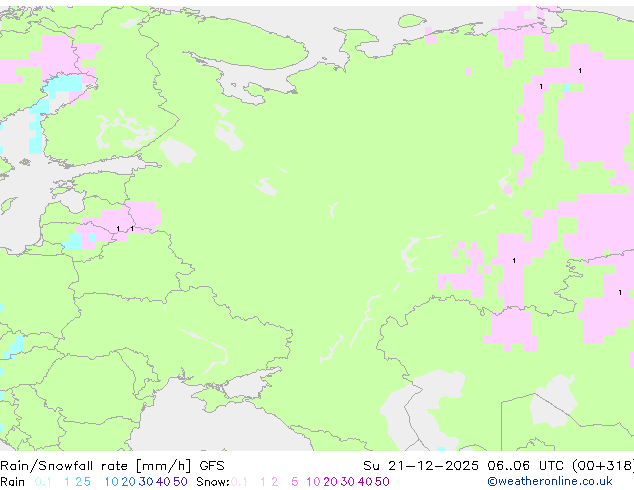634x490 pixels.
Task: Select the 'Rain/Snowfall rate [mm/h] GFS' title
Action: [112, 466]
